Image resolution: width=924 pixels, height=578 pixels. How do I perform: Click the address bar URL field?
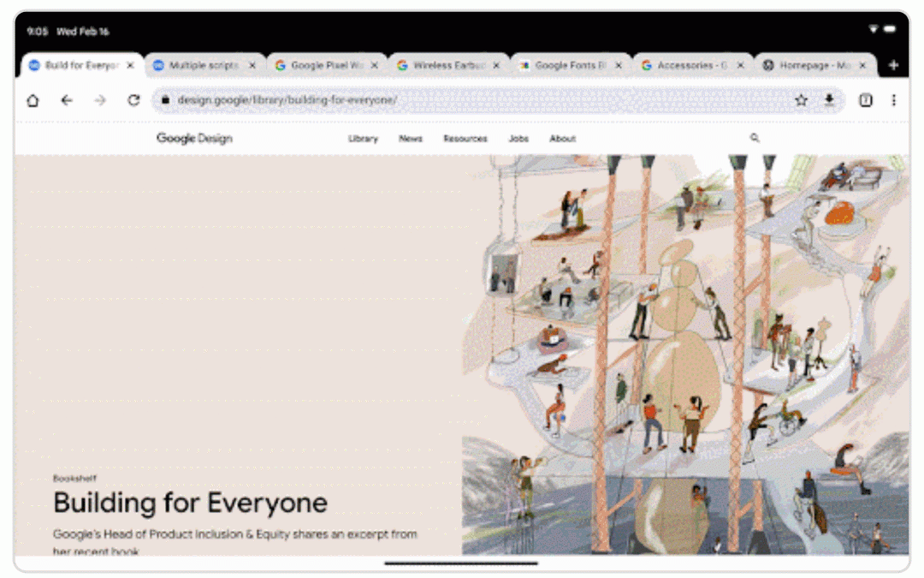479,100
